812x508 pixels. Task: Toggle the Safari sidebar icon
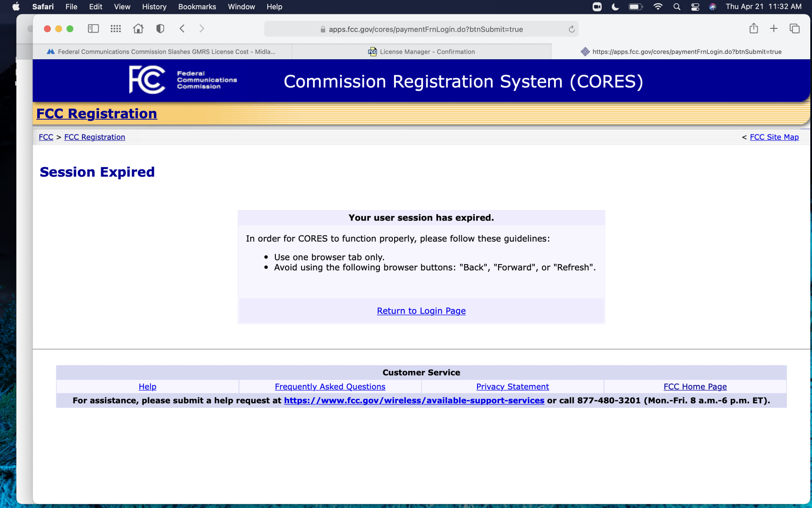(x=93, y=29)
